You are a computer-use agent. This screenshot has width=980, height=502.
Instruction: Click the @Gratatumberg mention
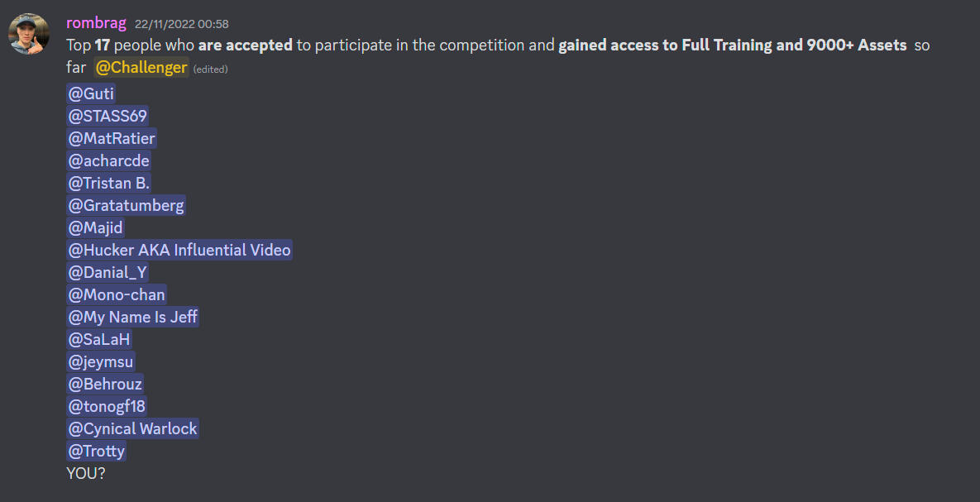[x=127, y=205]
